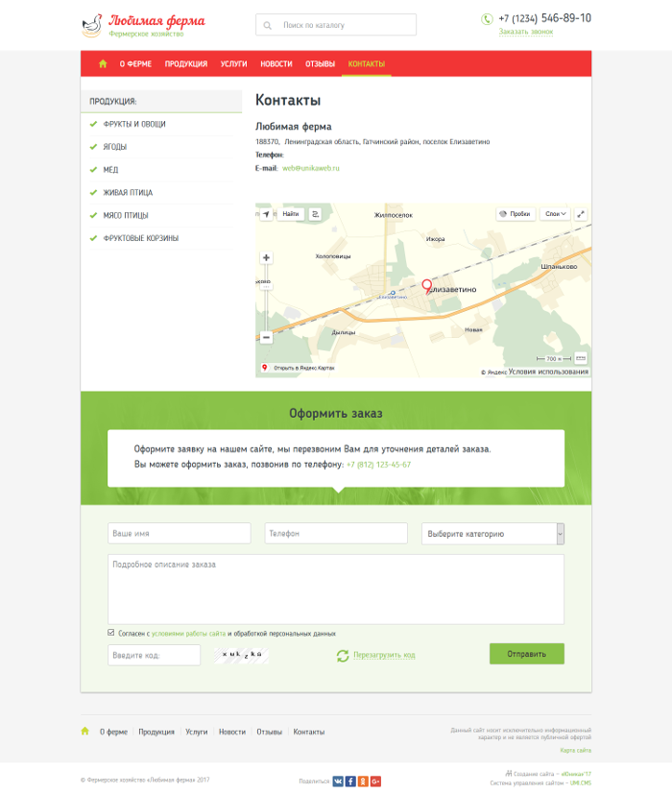Open the Услуги tab in the navigation bar
This screenshot has height=794, width=672.
coord(233,64)
